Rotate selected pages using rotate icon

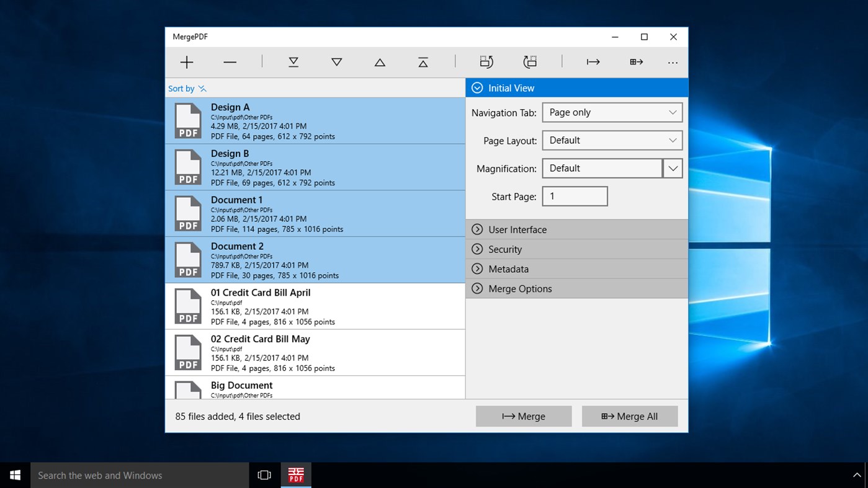486,61
